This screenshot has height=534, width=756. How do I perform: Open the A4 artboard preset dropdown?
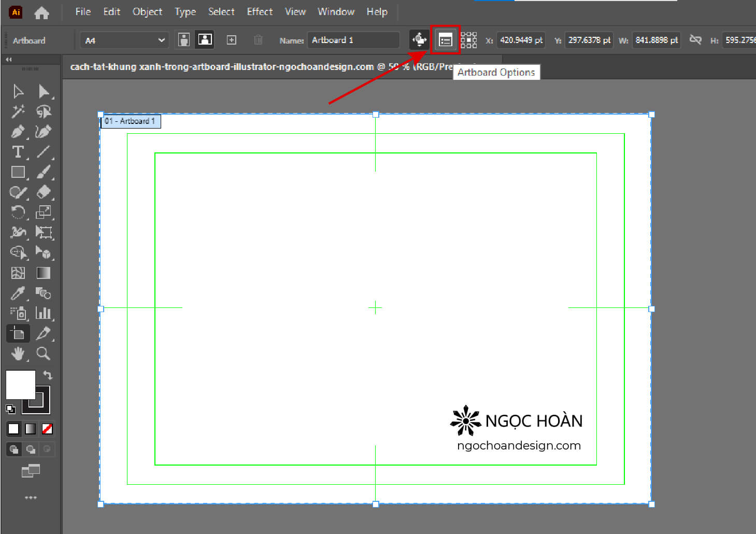click(x=124, y=40)
